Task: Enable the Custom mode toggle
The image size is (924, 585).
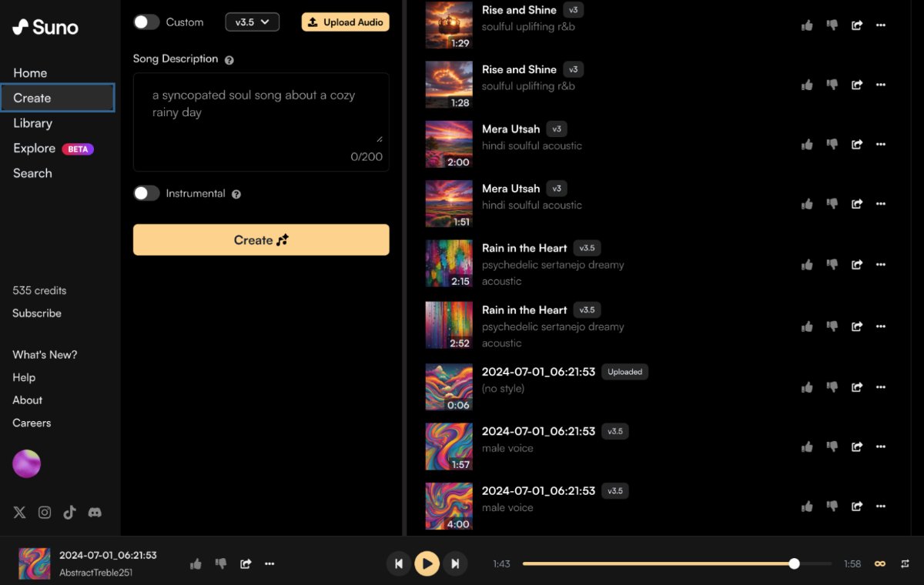Action: pyautogui.click(x=146, y=22)
